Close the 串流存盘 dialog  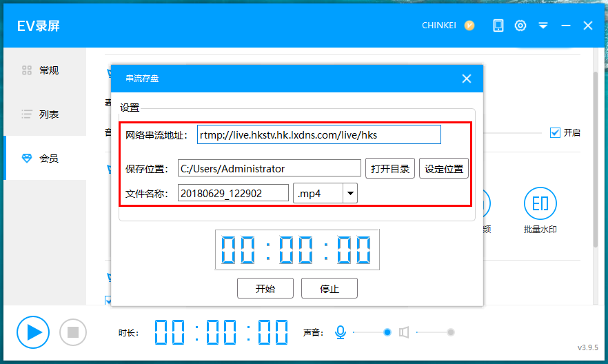pos(467,79)
